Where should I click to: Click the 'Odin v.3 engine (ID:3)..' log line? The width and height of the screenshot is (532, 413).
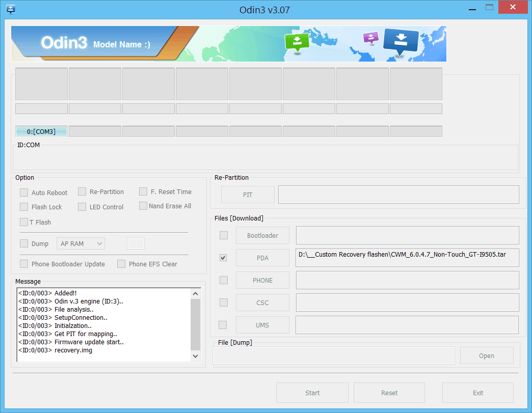pos(70,301)
